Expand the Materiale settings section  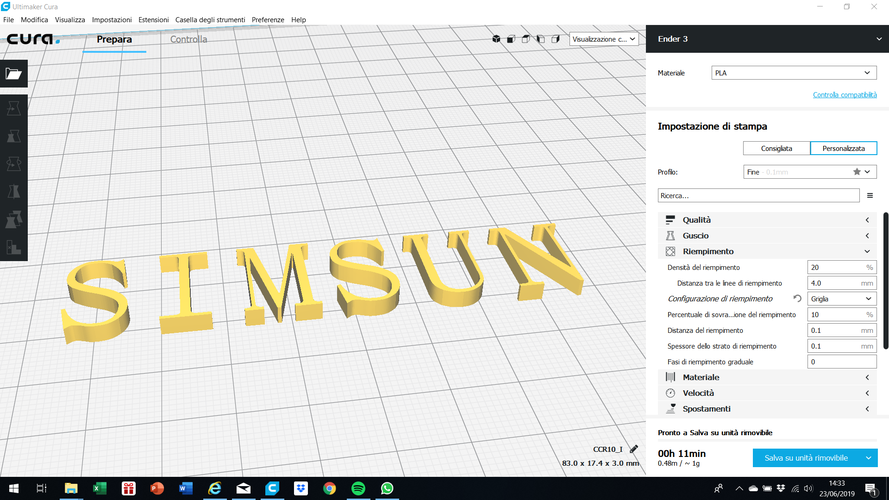pos(768,378)
